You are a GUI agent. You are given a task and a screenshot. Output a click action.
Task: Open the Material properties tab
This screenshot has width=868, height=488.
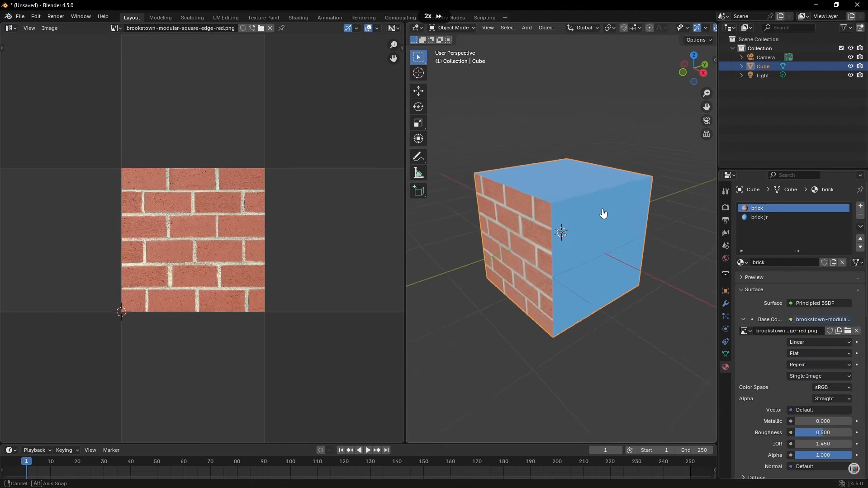[725, 367]
